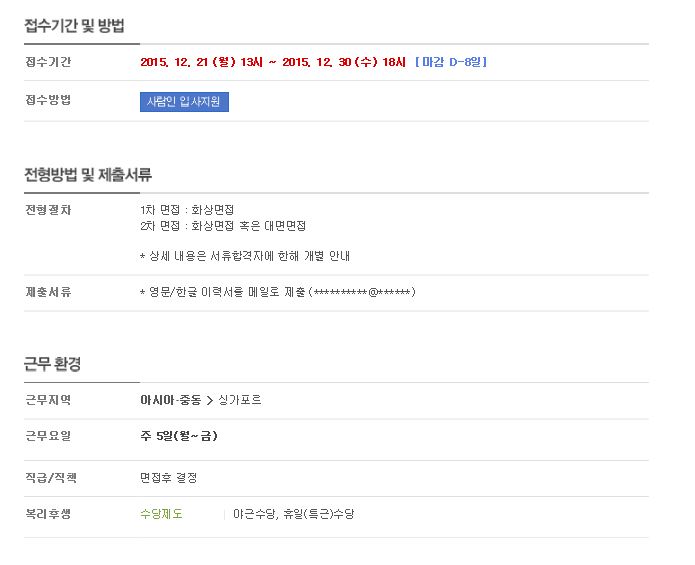Click the 사람인 입사지원 apply button
This screenshot has width=695, height=565.
pos(184,102)
